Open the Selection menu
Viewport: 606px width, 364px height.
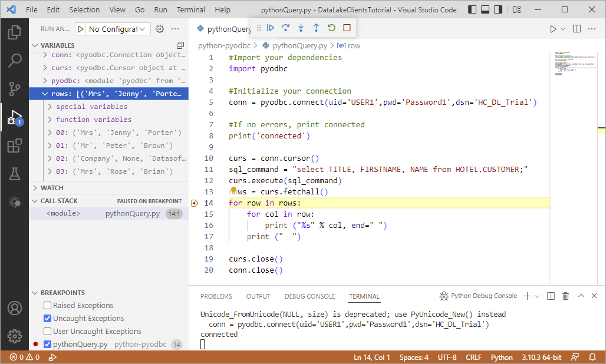84,9
